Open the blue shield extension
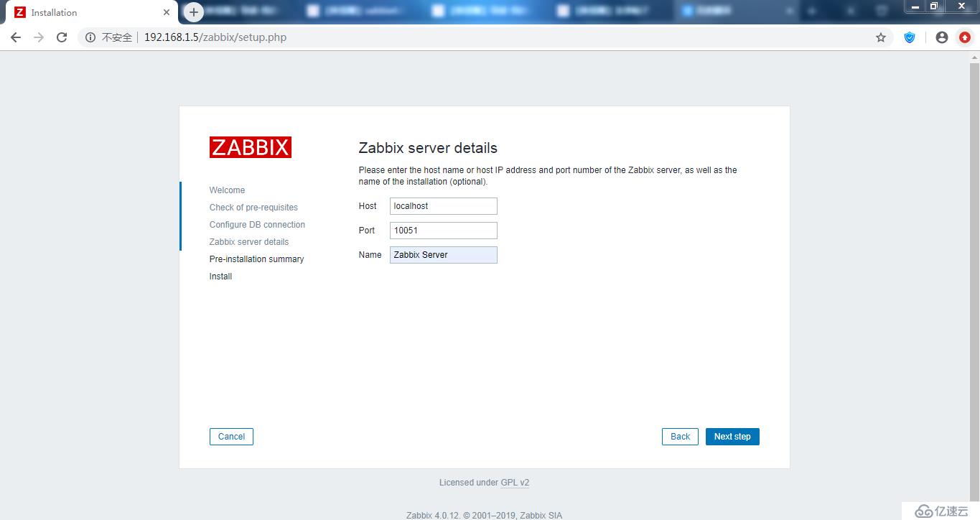 pyautogui.click(x=910, y=37)
